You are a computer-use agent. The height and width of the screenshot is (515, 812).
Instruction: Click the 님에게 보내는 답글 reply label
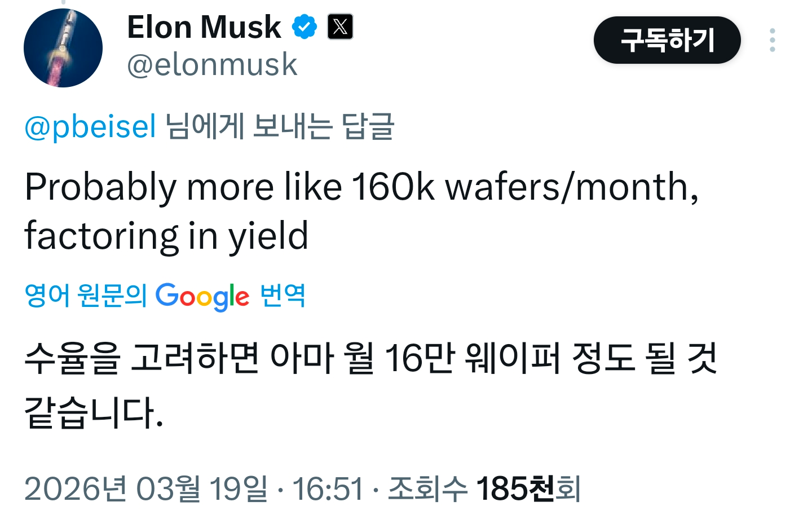click(280, 126)
